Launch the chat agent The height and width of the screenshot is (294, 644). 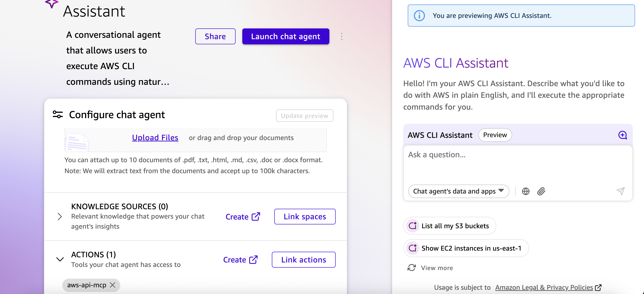[286, 36]
